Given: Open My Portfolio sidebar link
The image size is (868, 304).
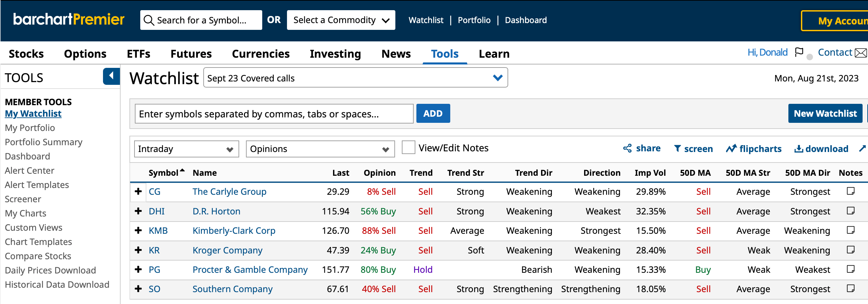Looking at the screenshot, I should [x=30, y=128].
